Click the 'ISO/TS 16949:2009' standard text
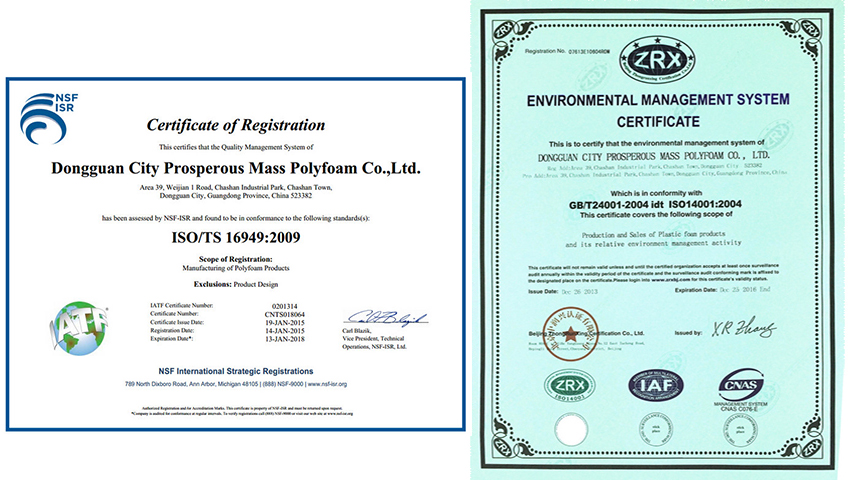848x480 pixels. [236, 238]
